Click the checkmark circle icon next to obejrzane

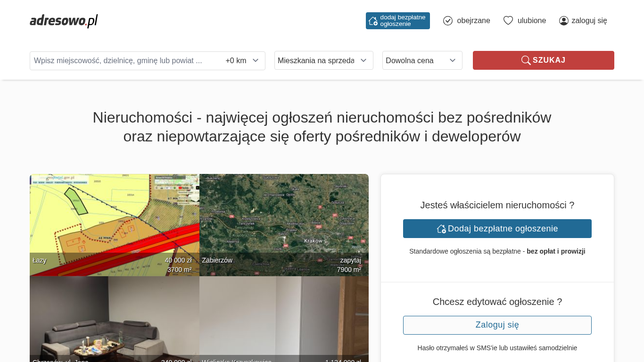(x=448, y=21)
